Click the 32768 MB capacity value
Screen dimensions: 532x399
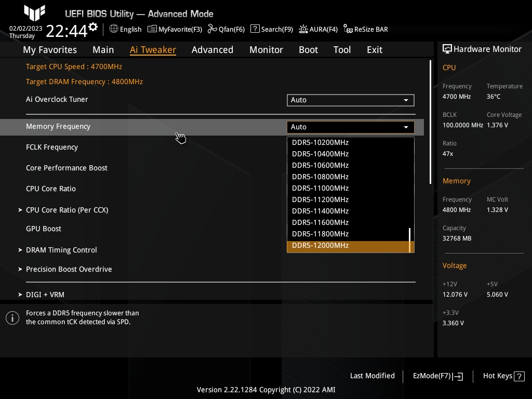click(457, 238)
